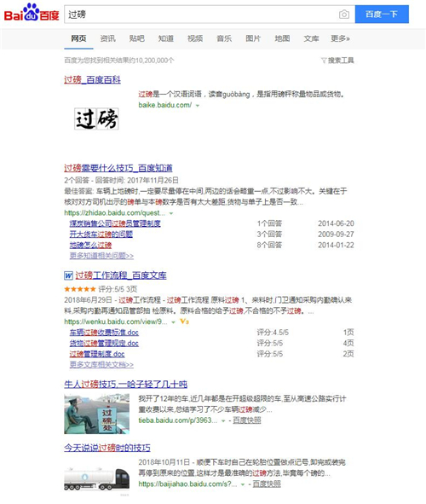This screenshot has width=426, height=504.
Task: Open 更多知道相关问题>> link
Action: click(x=101, y=256)
